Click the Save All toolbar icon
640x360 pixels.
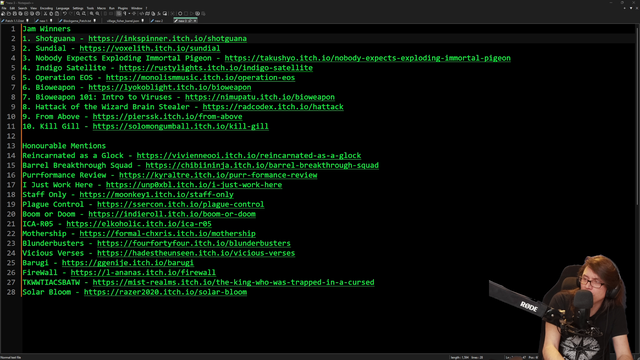point(20,13)
